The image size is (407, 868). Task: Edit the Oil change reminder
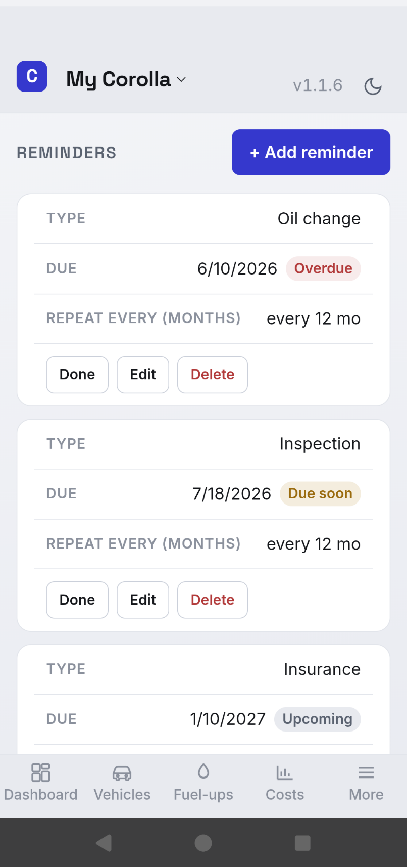(x=143, y=375)
